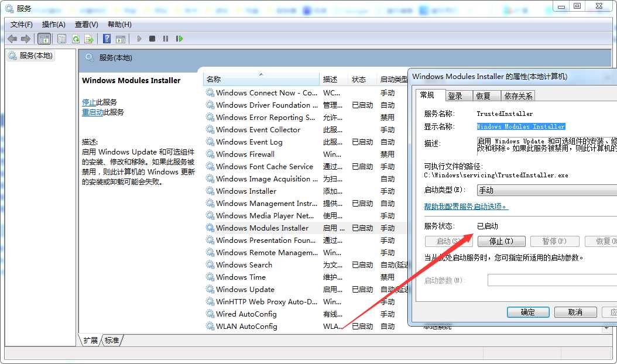Select the Windows Remote Managem... row name

[267, 252]
